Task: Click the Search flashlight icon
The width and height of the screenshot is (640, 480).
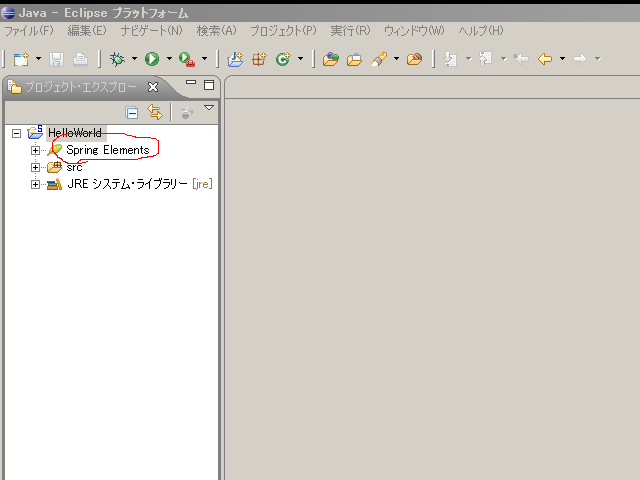Action: click(379, 59)
